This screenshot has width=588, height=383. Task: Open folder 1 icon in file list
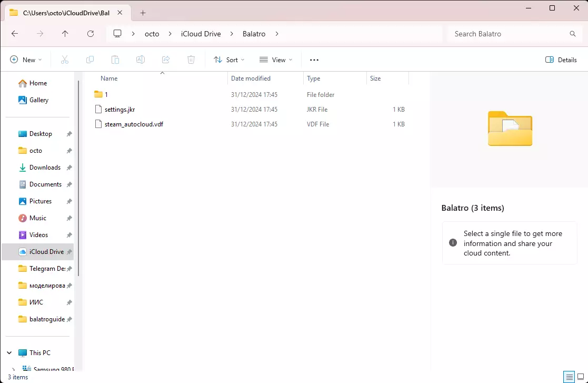[98, 94]
